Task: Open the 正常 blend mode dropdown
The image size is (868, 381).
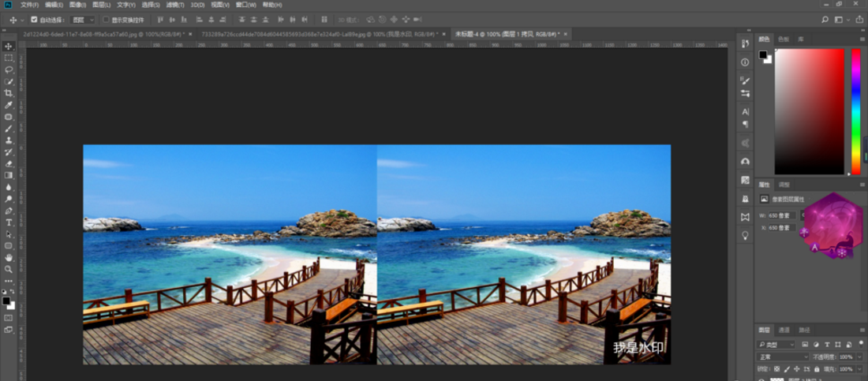Action: pos(783,357)
